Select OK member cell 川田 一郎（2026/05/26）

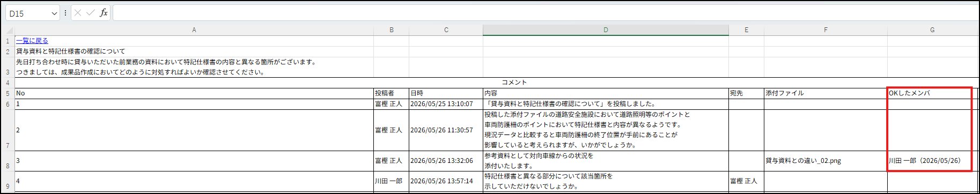(932, 161)
